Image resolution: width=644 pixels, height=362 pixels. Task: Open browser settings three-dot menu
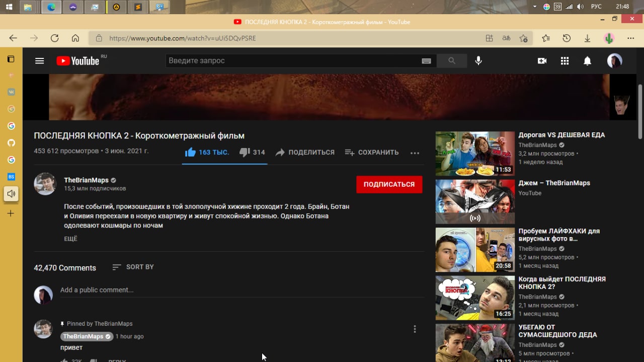630,38
